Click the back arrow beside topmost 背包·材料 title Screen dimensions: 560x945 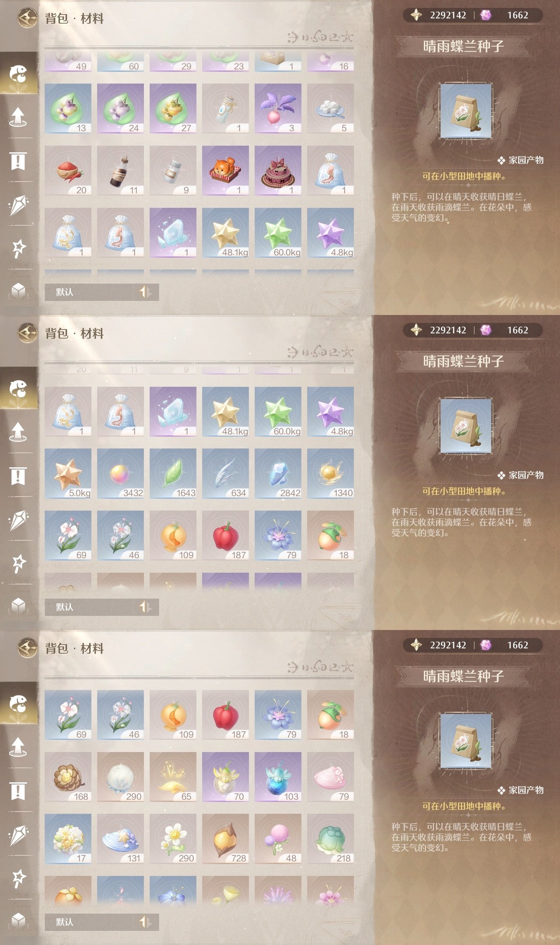tap(27, 18)
